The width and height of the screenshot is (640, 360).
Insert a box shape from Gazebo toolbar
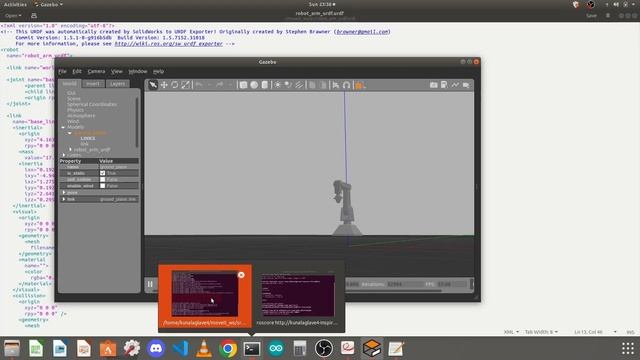coord(243,85)
